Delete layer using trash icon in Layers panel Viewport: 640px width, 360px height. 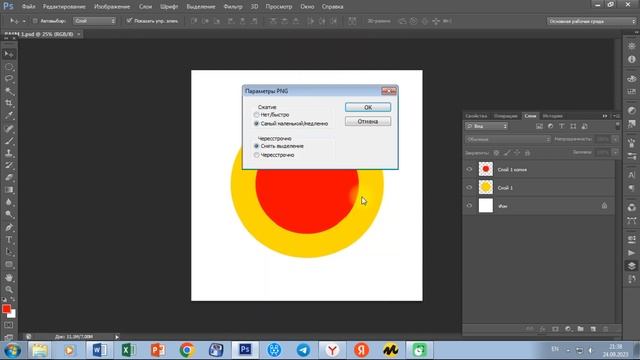click(x=606, y=329)
